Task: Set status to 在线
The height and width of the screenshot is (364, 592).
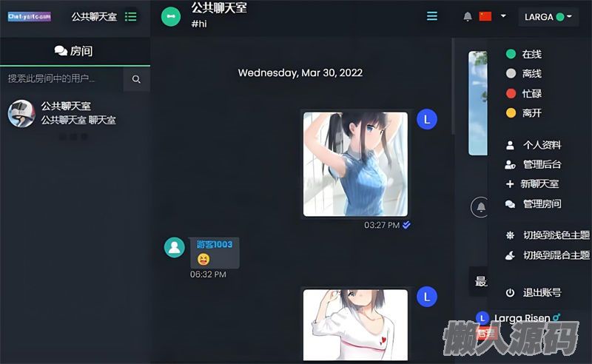Action: [x=524, y=54]
